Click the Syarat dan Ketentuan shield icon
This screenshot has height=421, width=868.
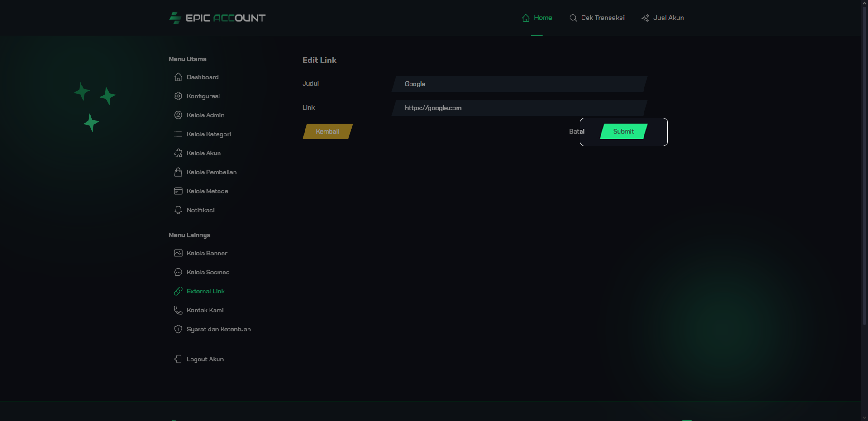coord(178,329)
